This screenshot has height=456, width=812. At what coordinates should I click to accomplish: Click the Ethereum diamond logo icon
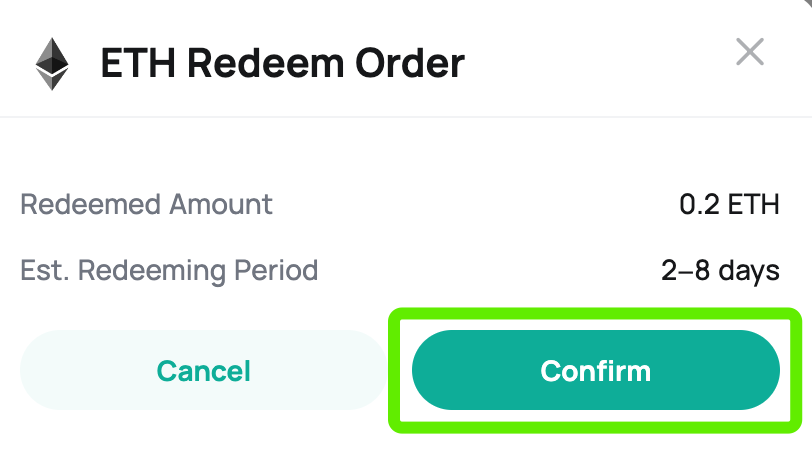click(x=52, y=64)
